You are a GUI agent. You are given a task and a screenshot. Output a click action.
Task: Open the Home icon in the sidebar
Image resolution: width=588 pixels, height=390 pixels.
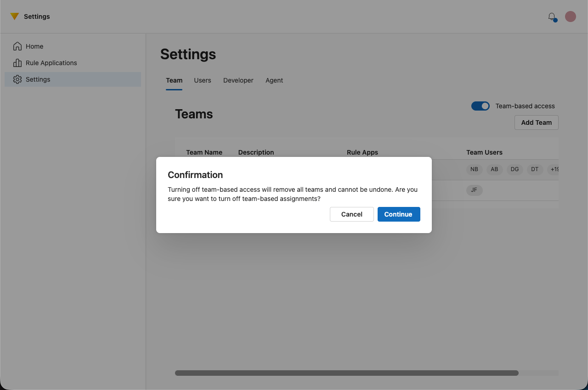tap(17, 46)
